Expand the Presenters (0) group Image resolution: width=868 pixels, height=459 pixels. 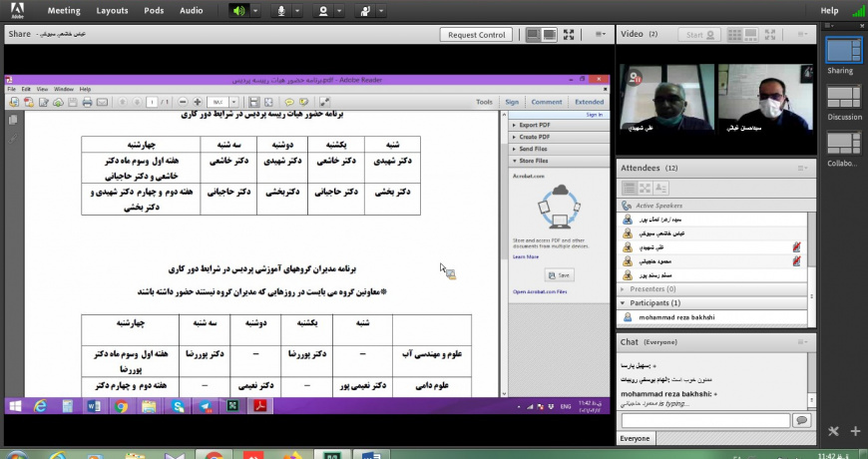623,289
